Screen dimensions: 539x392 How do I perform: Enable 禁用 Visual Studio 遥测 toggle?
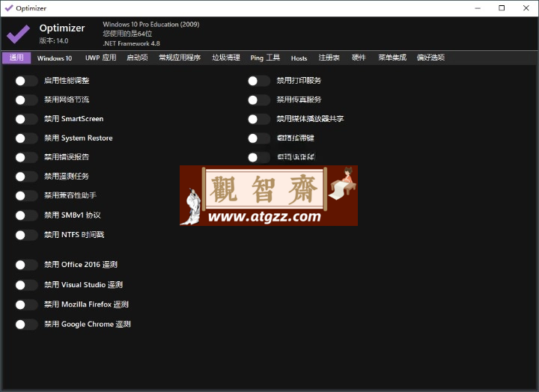(26, 285)
